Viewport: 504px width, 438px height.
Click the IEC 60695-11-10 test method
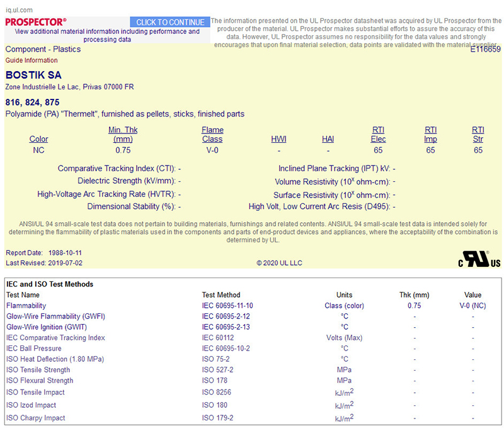click(x=227, y=306)
